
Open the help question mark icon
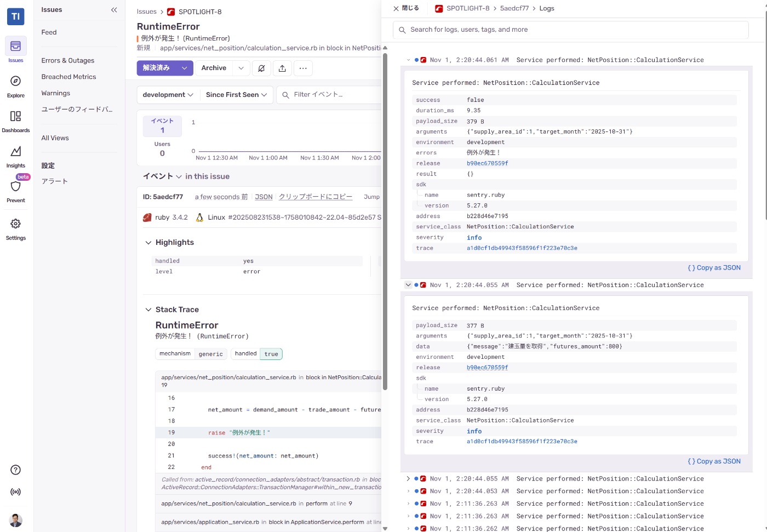pyautogui.click(x=16, y=470)
